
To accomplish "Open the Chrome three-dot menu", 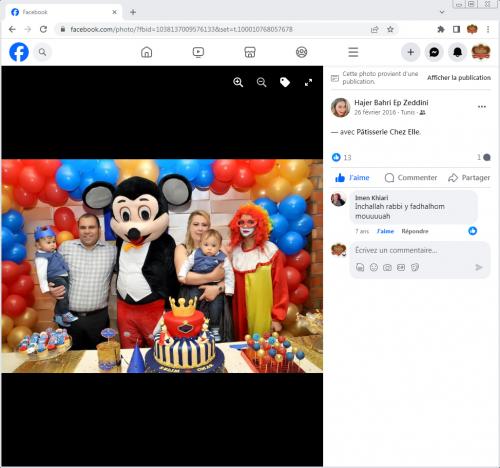I will [488, 29].
